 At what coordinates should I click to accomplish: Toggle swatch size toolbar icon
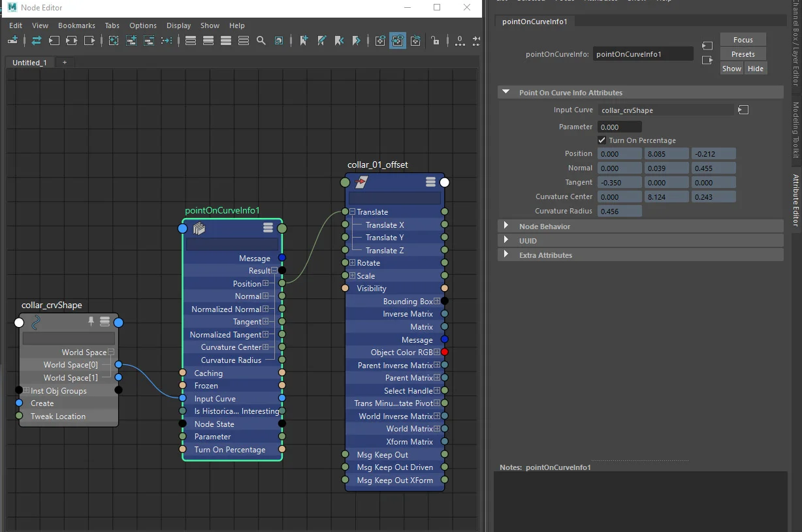279,40
